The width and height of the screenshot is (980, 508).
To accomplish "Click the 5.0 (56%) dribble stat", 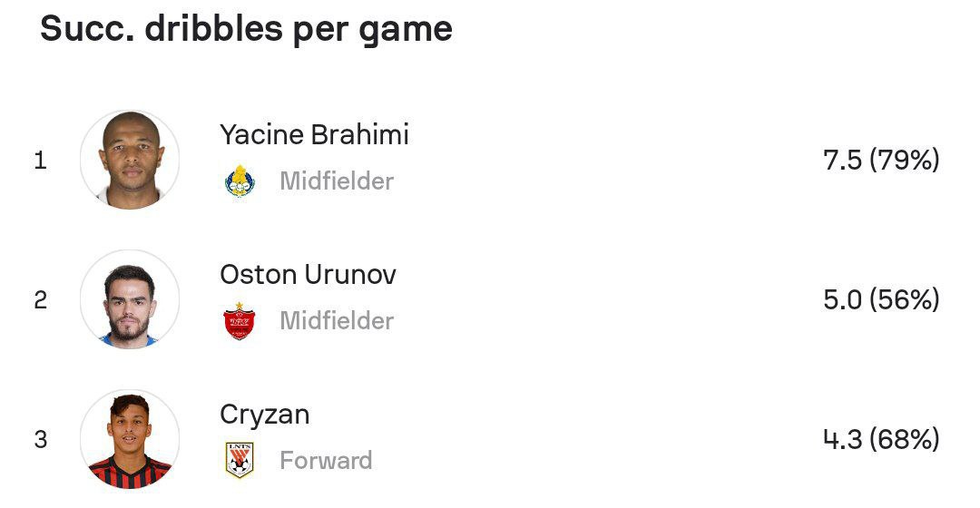I will tap(880, 300).
